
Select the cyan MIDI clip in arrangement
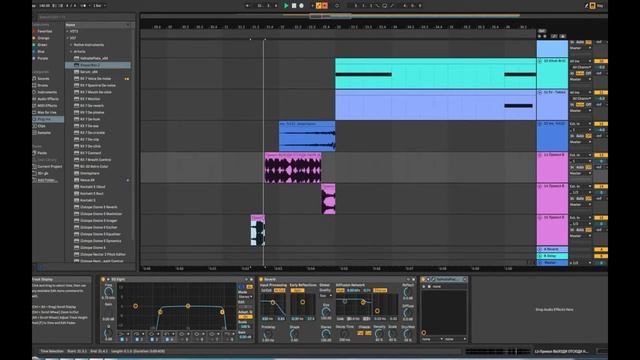pos(436,73)
